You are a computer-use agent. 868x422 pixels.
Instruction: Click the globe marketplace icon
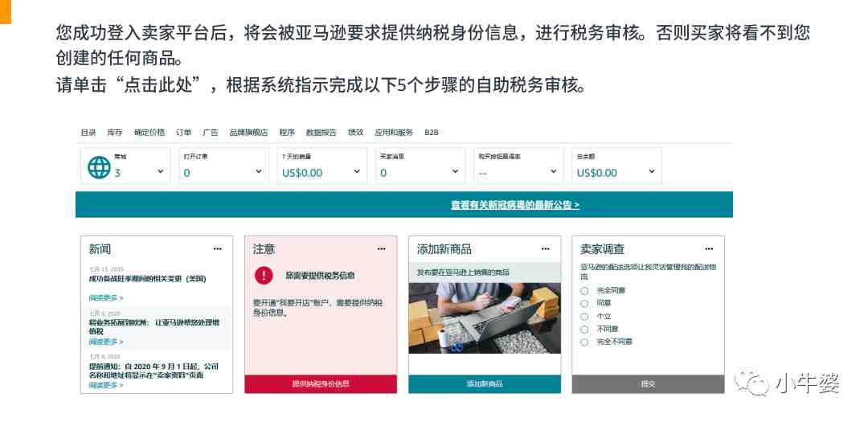(99, 167)
